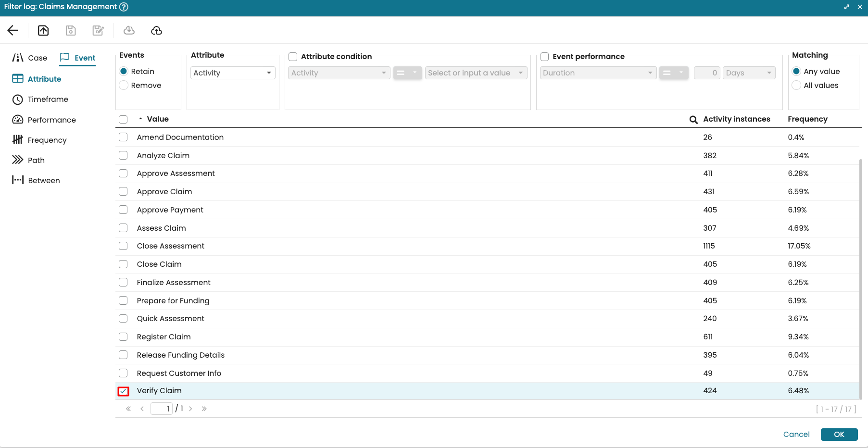Viewport: 868px width, 448px height.
Task: Switch to the Case tab
Action: click(30, 58)
